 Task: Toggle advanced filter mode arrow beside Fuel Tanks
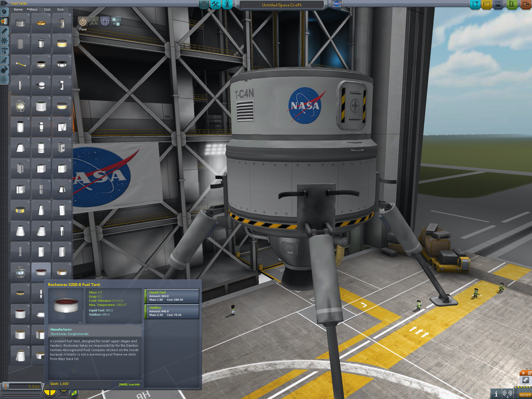pyautogui.click(x=4, y=3)
